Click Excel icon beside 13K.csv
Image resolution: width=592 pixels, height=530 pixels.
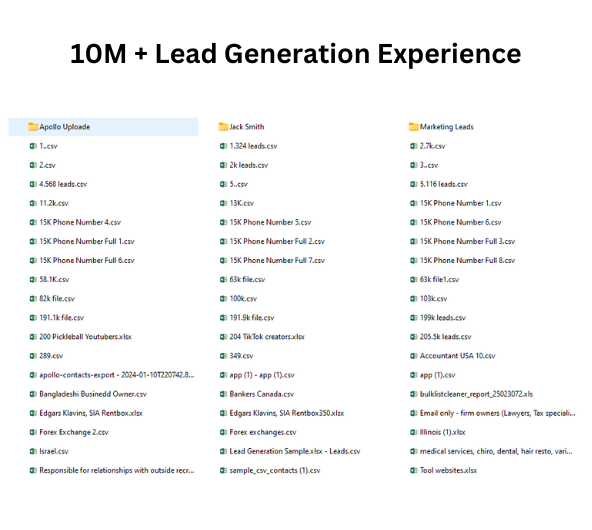click(x=224, y=203)
